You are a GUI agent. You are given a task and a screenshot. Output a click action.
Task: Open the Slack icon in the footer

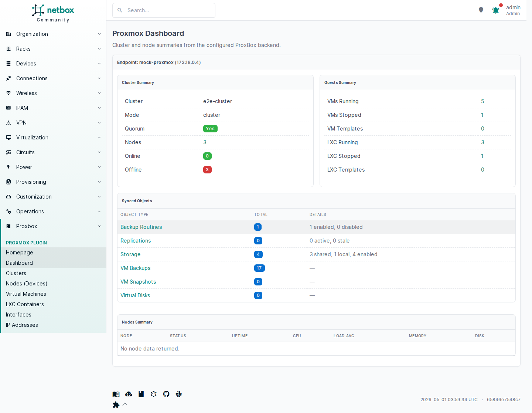tap(179, 394)
